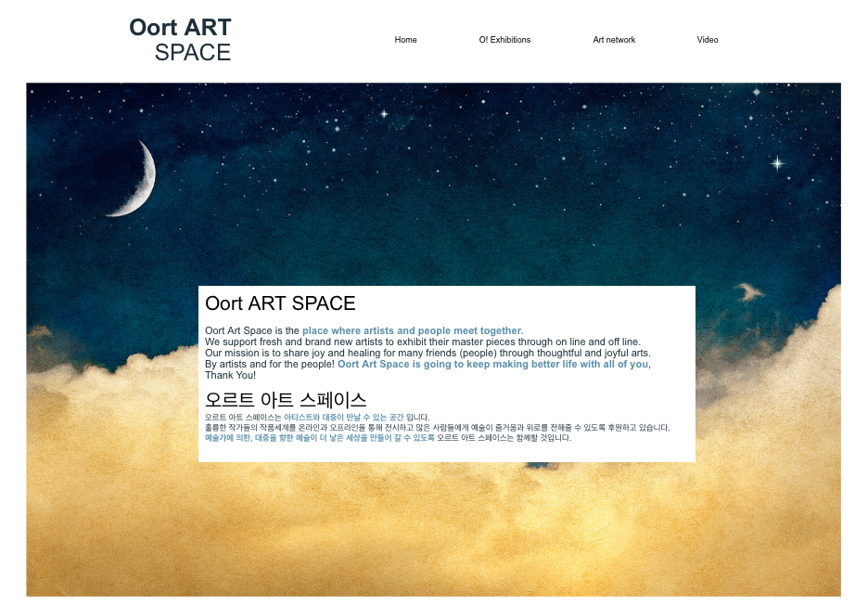The height and width of the screenshot is (606, 868).
Task: Click the bright star near top center
Action: pos(384,114)
